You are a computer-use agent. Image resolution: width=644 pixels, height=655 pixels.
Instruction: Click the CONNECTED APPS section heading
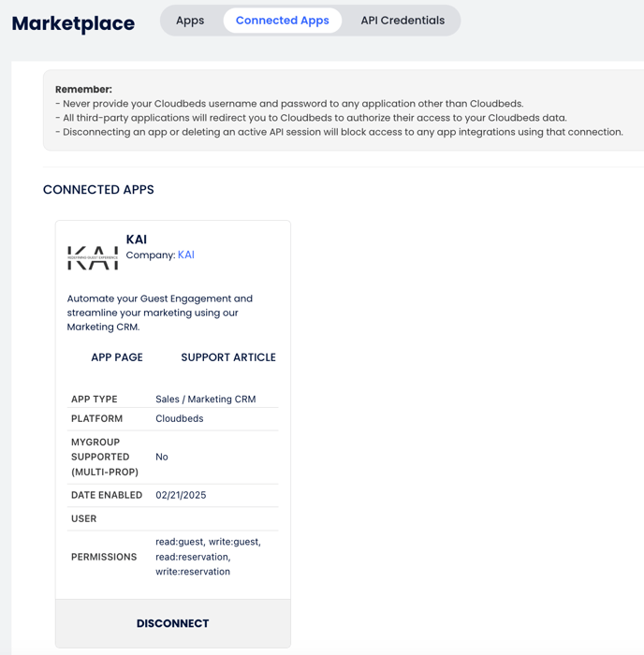coord(98,190)
